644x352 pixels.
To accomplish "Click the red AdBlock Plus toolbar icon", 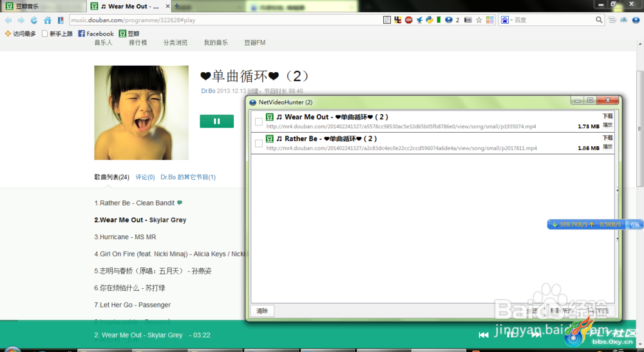I will (x=409, y=20).
